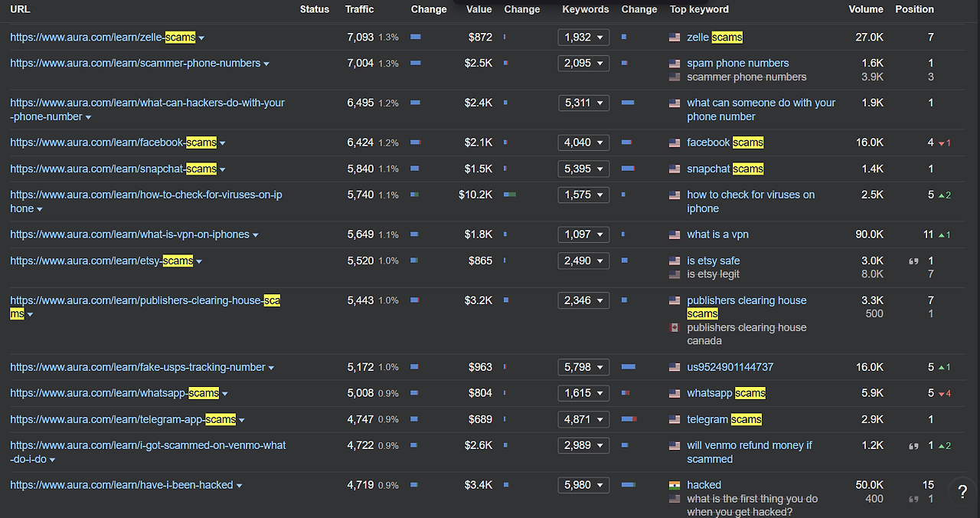Sort by the Traffic column header
This screenshot has height=518, width=980.
click(x=360, y=9)
